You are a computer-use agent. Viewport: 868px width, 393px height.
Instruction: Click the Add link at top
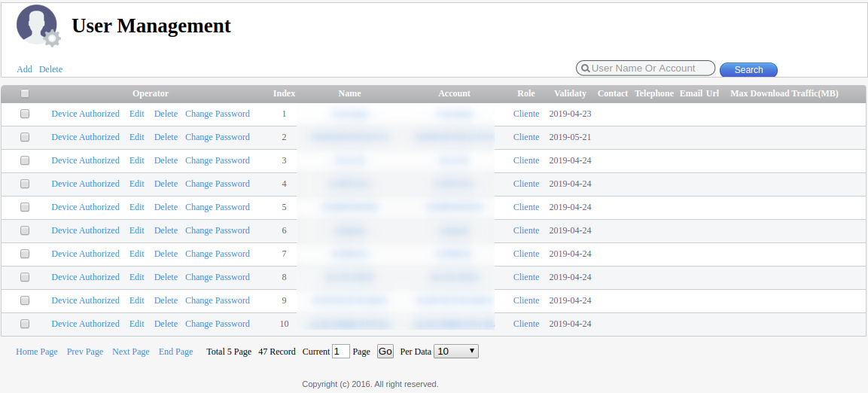click(x=24, y=69)
